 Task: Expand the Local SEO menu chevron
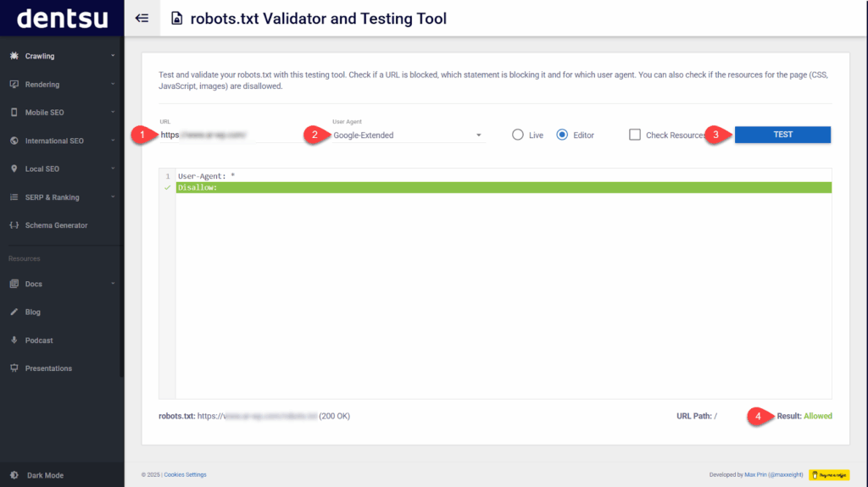[113, 169]
